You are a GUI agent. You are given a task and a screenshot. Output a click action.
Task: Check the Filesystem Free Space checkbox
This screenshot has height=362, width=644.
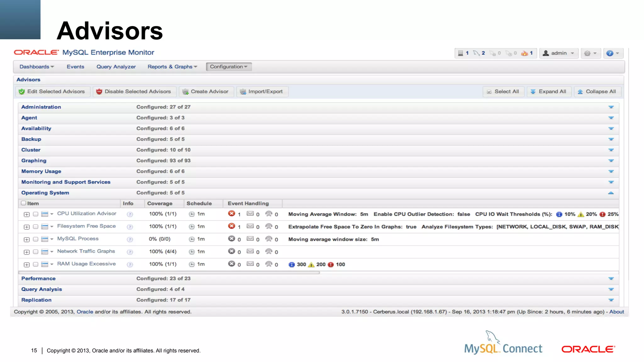tap(36, 227)
